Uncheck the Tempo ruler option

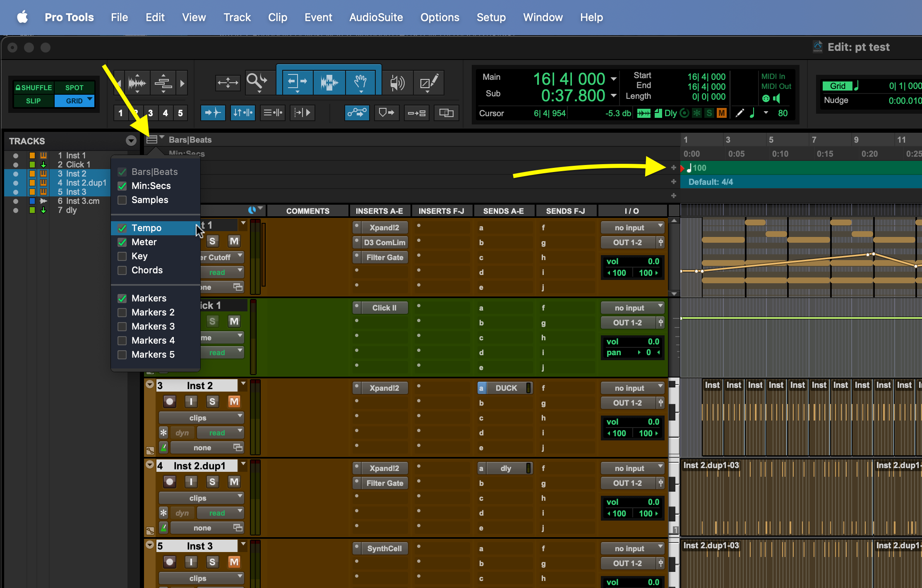tap(122, 228)
